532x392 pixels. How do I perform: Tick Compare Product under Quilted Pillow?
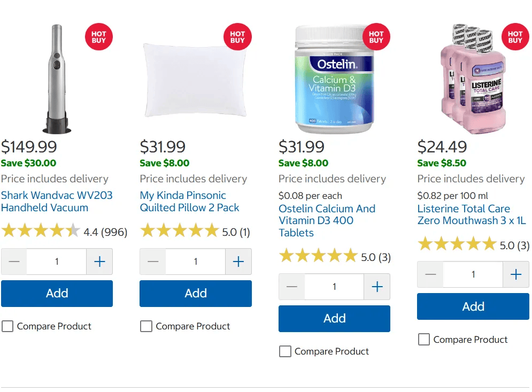tap(146, 326)
